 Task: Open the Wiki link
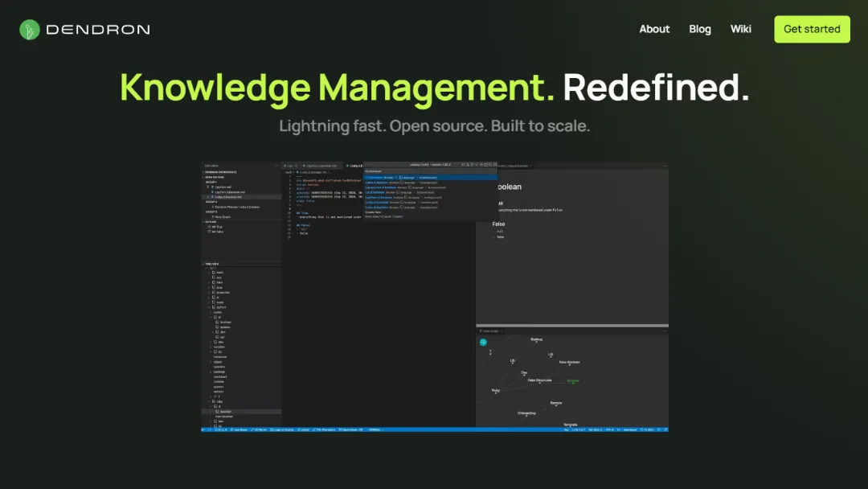coord(741,29)
